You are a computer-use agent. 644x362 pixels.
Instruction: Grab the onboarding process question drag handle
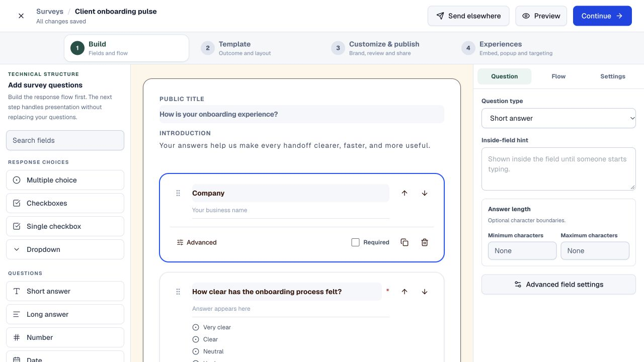(x=178, y=292)
